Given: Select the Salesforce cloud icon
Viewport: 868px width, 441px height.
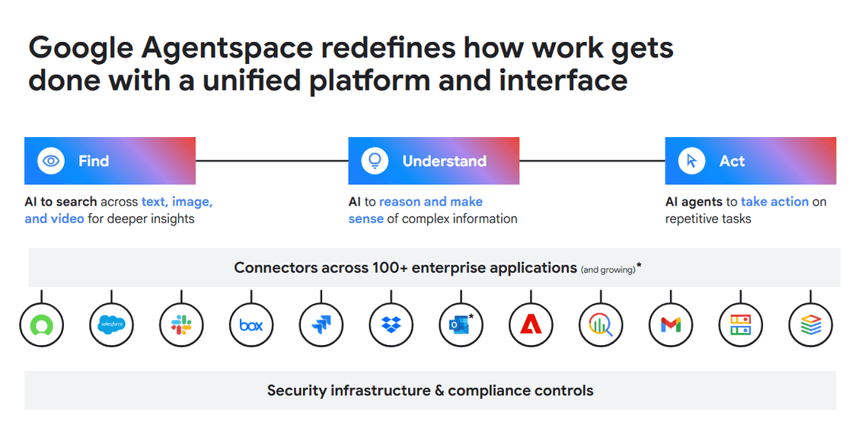Looking at the screenshot, I should point(112,325).
